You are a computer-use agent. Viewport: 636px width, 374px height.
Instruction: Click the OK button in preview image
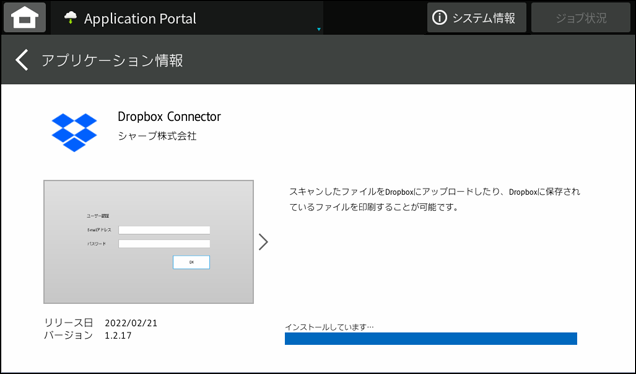191,262
